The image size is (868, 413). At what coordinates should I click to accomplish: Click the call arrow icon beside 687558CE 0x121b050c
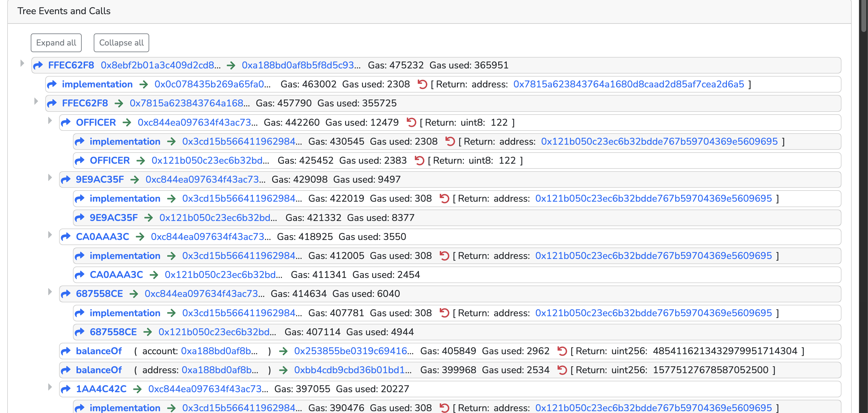click(80, 332)
